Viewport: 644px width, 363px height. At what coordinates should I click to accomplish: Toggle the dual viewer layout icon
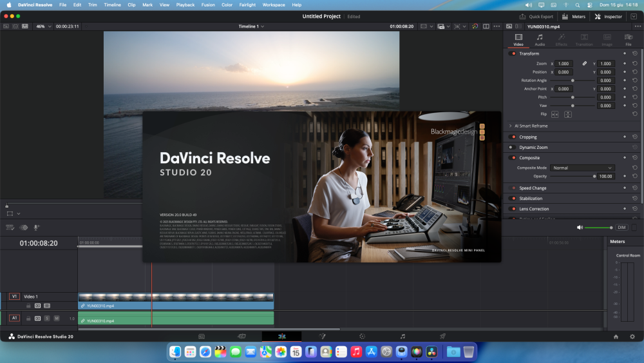pyautogui.click(x=486, y=26)
